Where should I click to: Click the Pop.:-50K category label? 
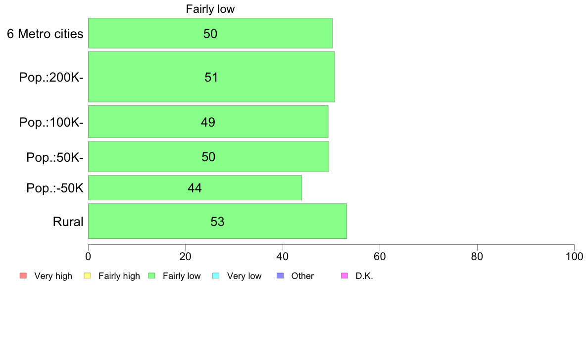[55, 188]
